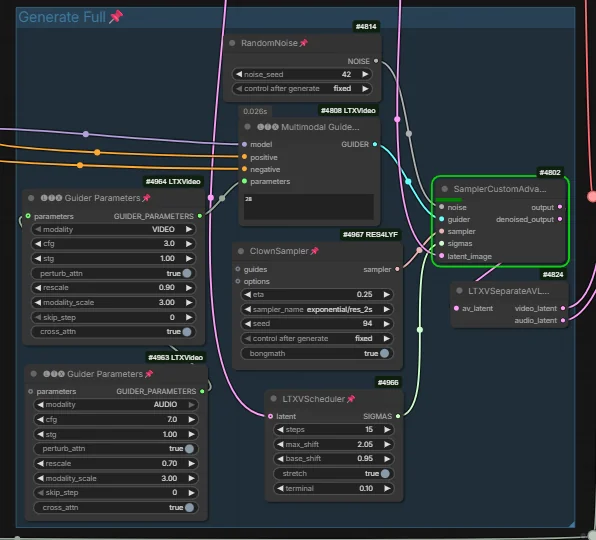596x540 pixels.
Task: Click the latent_image input socket
Action: coord(441,256)
